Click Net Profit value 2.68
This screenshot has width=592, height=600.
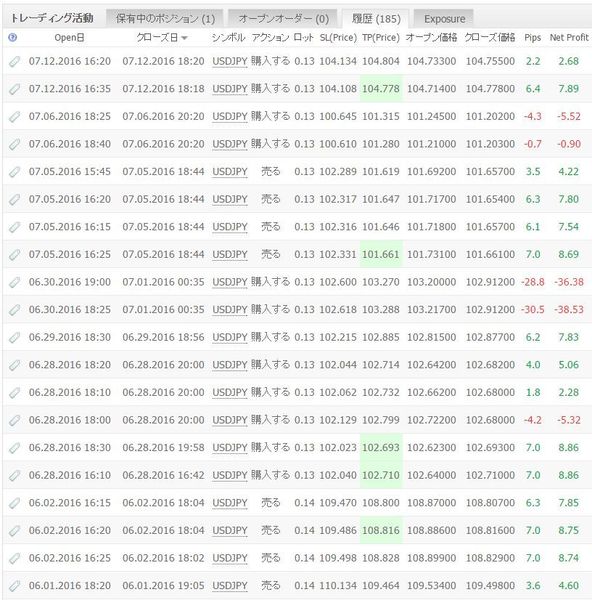569,61
